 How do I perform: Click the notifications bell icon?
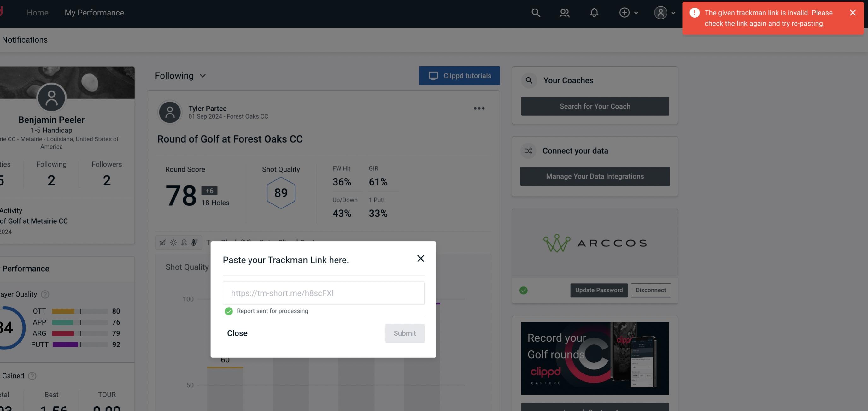[594, 12]
